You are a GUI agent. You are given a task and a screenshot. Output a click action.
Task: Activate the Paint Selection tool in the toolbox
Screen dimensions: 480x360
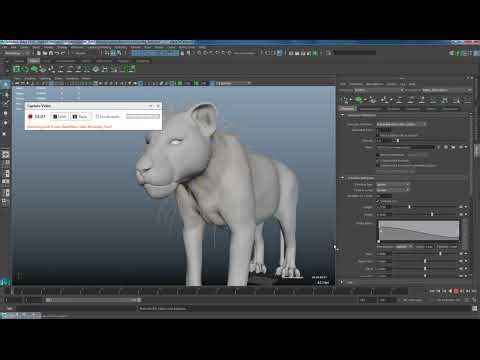6,102
